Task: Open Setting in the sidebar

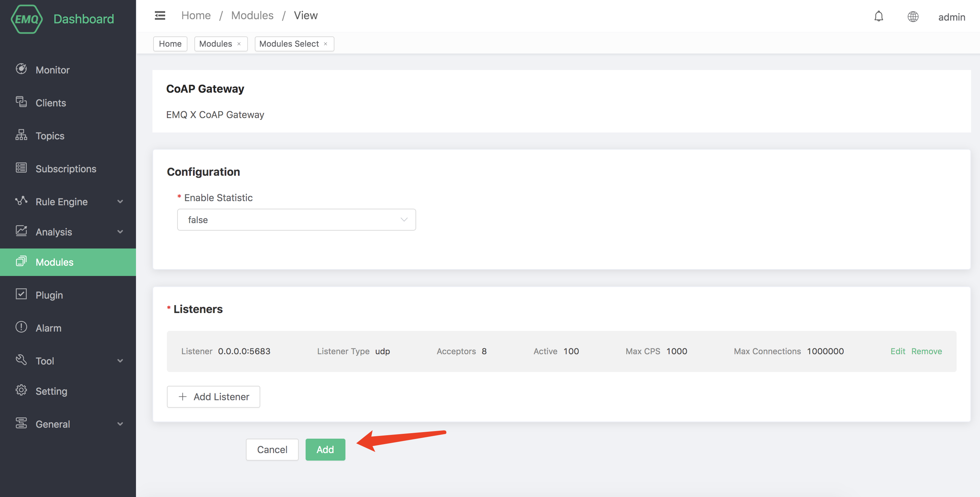Action: (68, 391)
